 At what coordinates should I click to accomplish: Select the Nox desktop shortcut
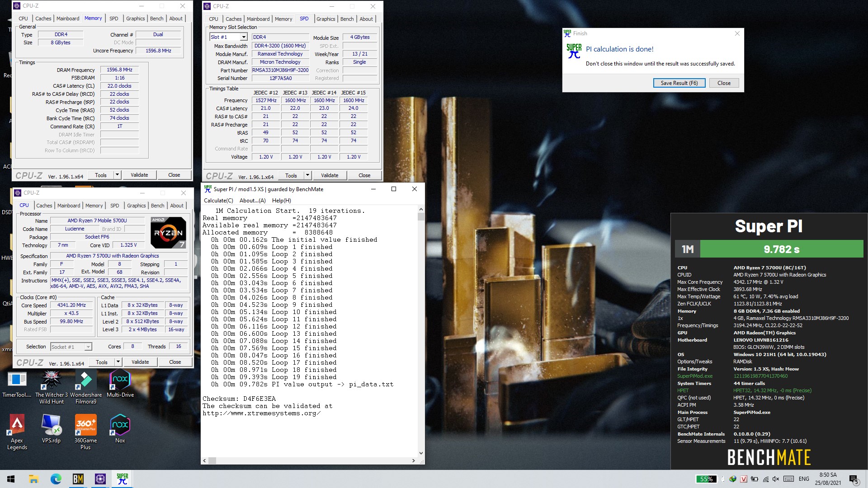click(120, 429)
